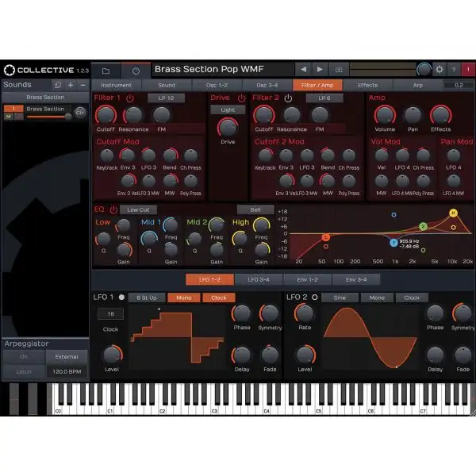Select the Env 1-2 modulation tab
Image resolution: width=476 pixels, height=476 pixels.
pyautogui.click(x=307, y=279)
